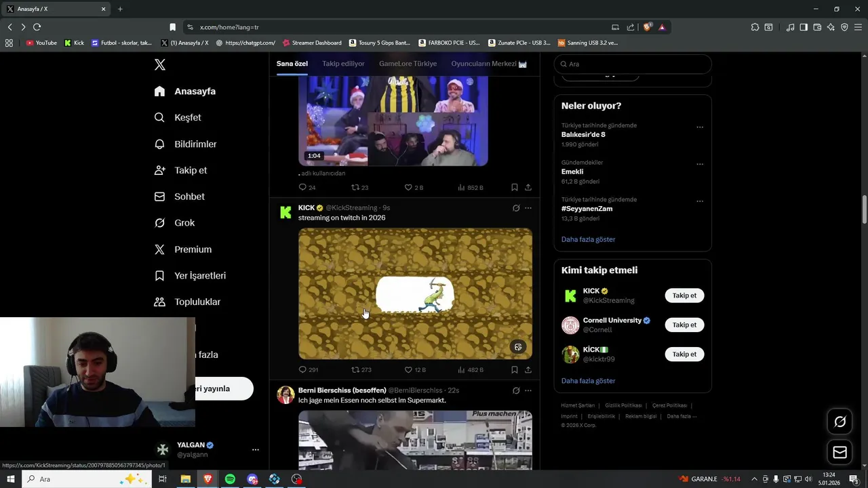Open Anasayfa home in sidebar
Screen dimensions: 868x488
185,91
